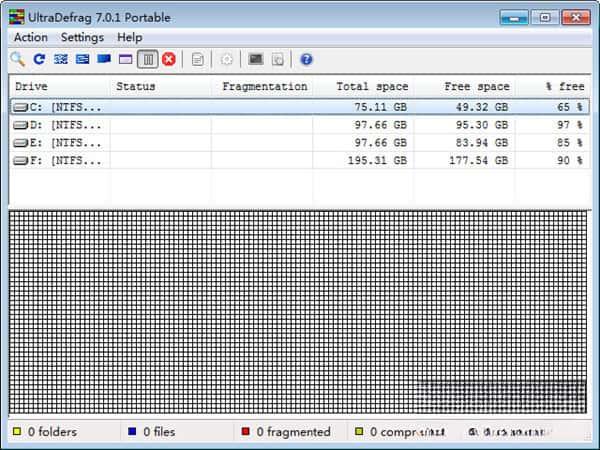The height and width of the screenshot is (450, 600).
Task: Stop the job with red X icon
Action: pos(169,59)
